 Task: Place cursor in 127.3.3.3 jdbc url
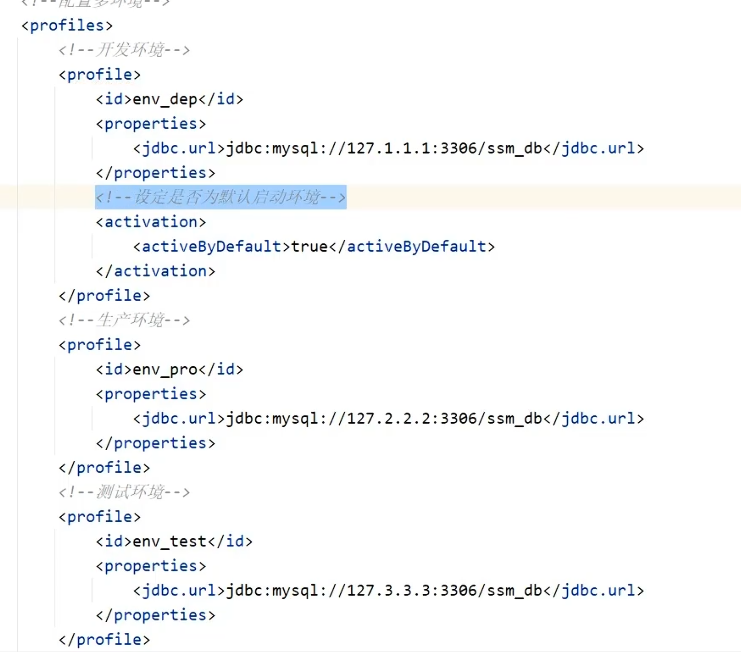click(385, 591)
